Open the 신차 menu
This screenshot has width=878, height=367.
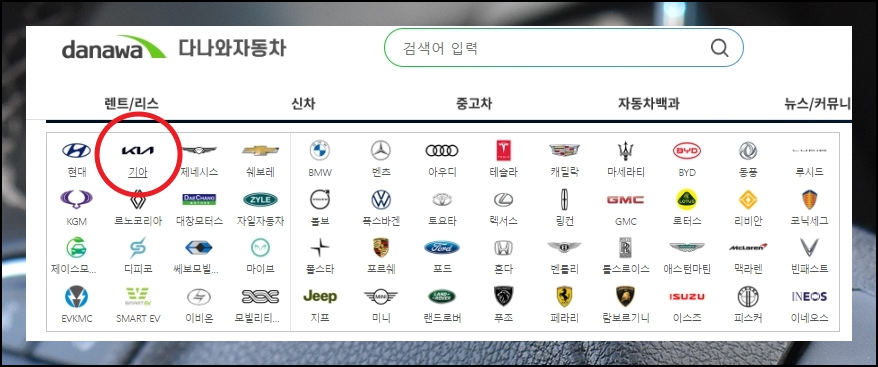303,104
